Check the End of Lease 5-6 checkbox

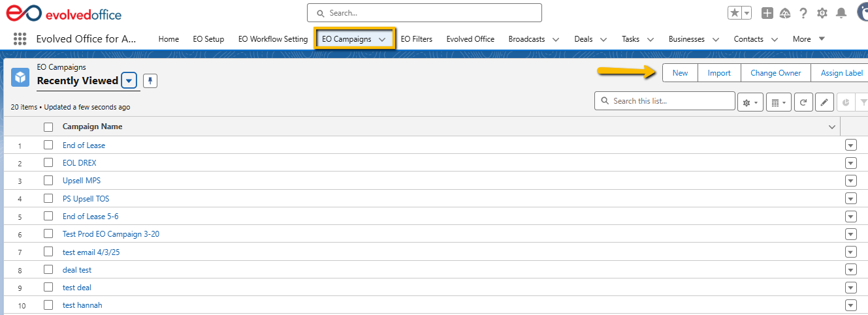coord(48,216)
